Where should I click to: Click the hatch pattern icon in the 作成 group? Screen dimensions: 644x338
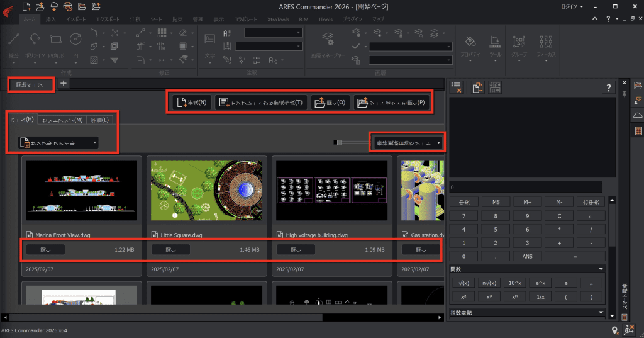point(94,60)
